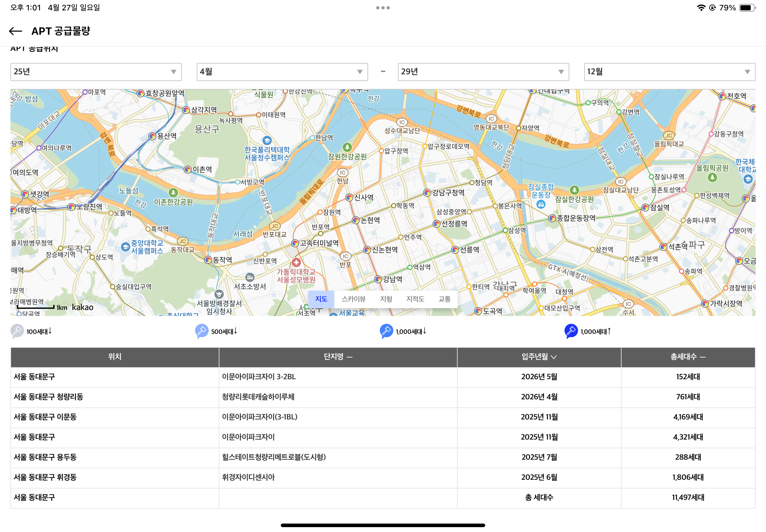Switch to 스카이뷰 satellite view

point(353,299)
